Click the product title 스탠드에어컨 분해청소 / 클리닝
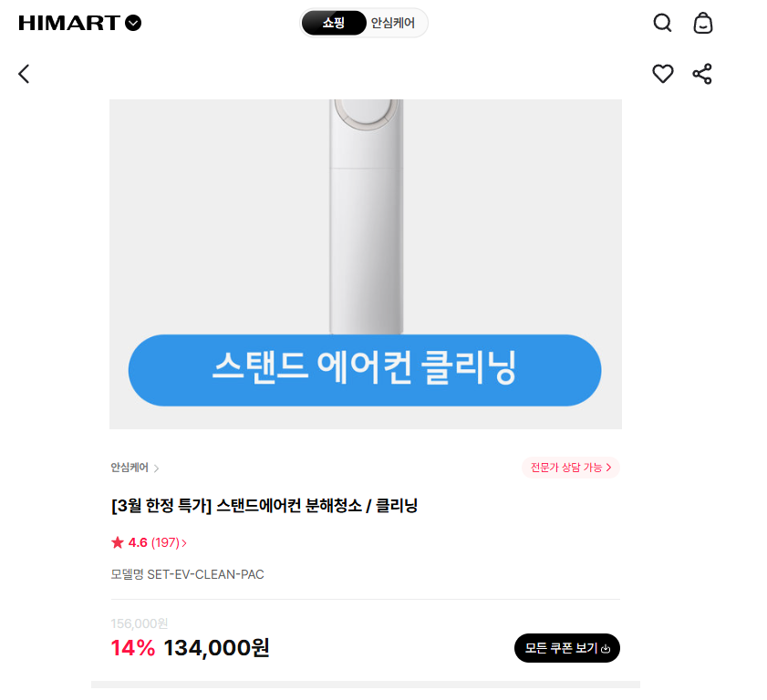Viewport: 767px width, 700px height. (x=264, y=506)
